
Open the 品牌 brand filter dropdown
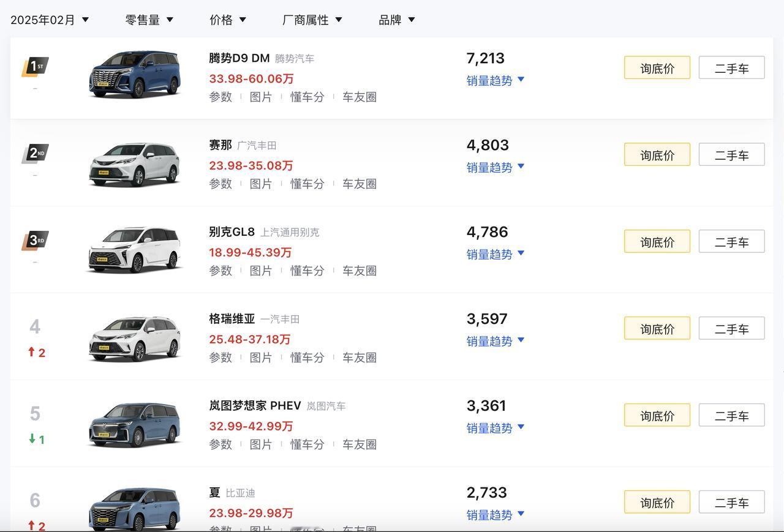coord(397,20)
